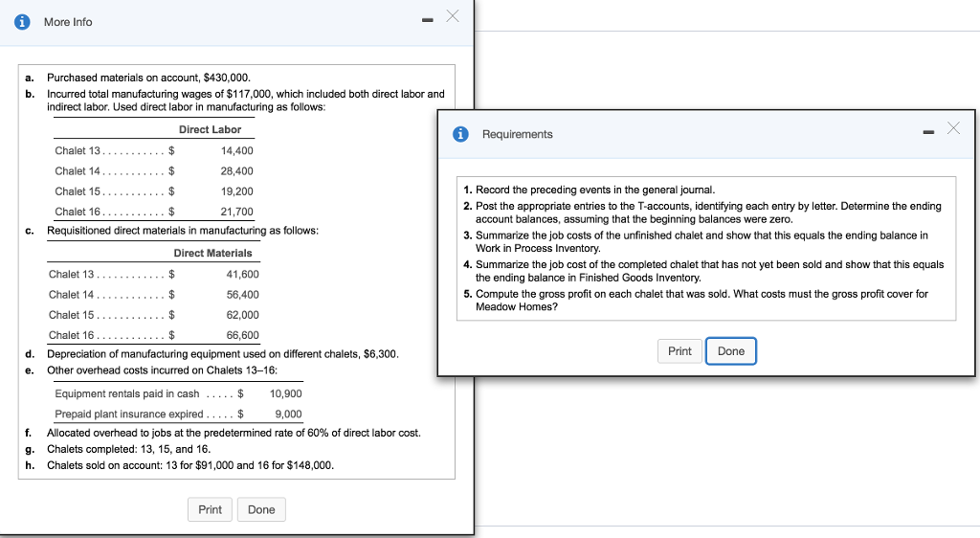Click Chalet 15 direct labor value 19,200
This screenshot has height=538, width=980.
tap(237, 191)
